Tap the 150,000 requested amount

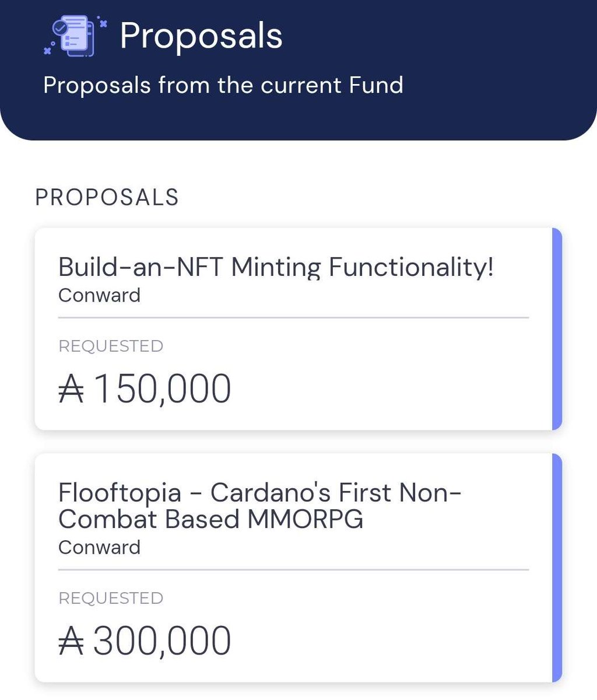click(162, 390)
